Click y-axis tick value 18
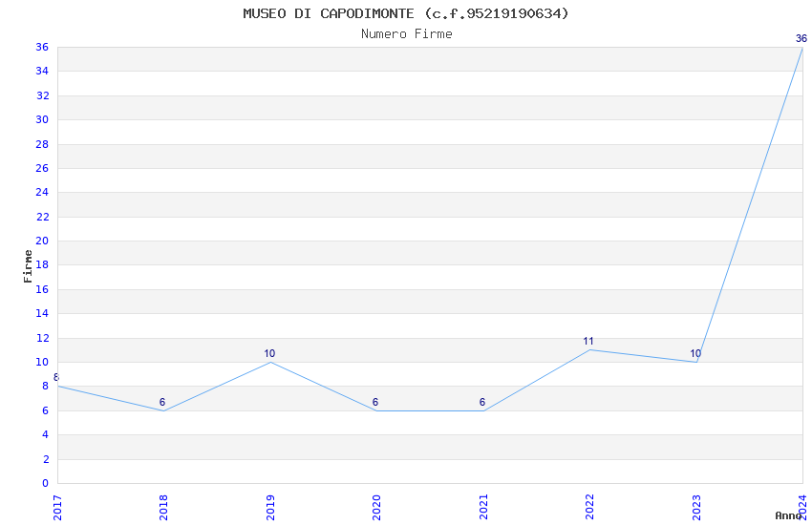 (x=42, y=264)
